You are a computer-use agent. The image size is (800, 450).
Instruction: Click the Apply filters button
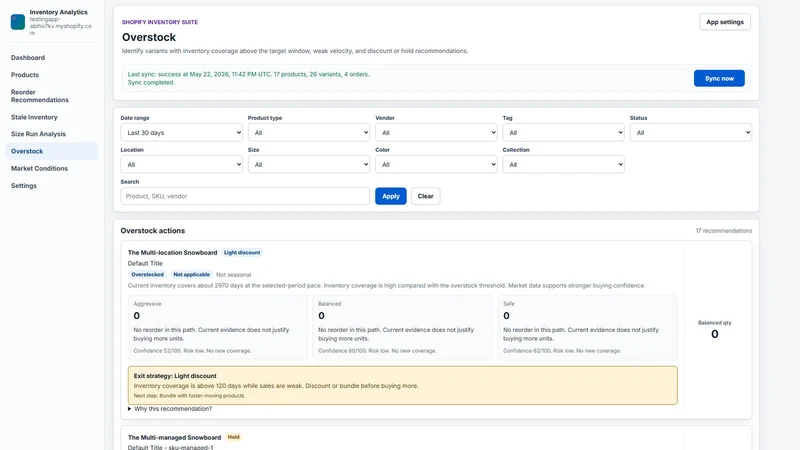coord(391,196)
